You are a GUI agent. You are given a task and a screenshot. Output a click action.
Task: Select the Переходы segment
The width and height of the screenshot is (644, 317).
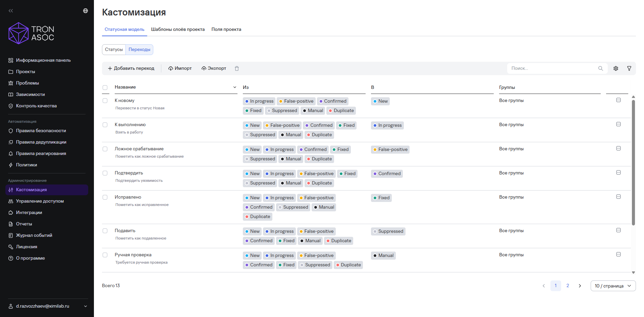click(140, 50)
